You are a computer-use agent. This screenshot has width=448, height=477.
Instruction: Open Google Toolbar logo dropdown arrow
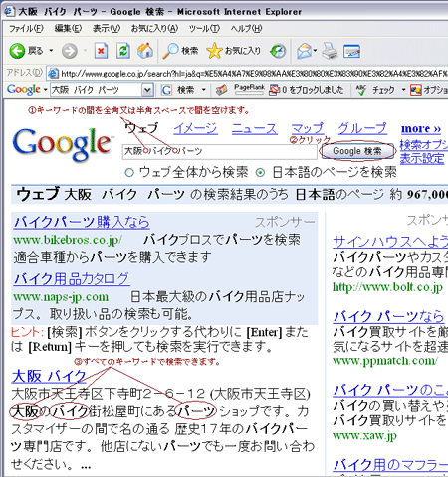point(45,90)
